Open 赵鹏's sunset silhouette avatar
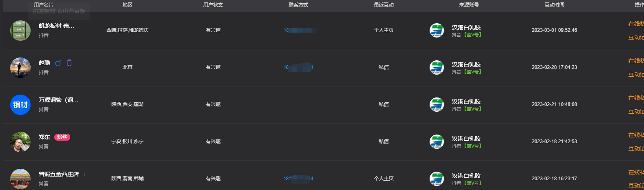This screenshot has height=190, width=644. (x=20, y=68)
